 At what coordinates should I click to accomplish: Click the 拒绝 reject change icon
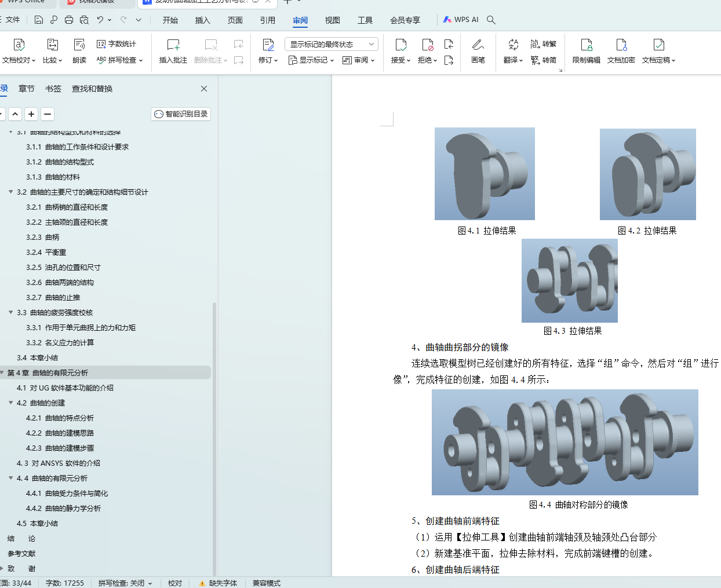tap(427, 45)
